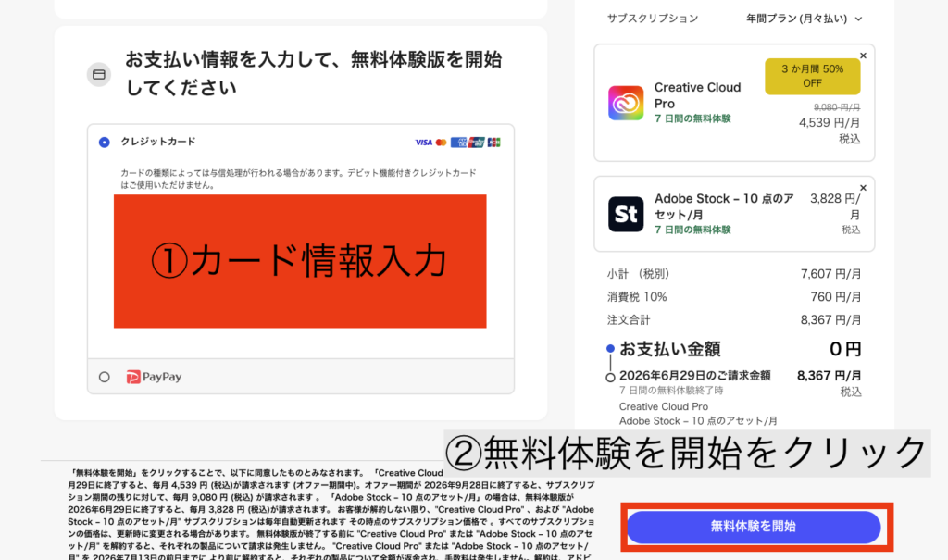Click the JCB card logo
Image resolution: width=948 pixels, height=560 pixels.
494,143
